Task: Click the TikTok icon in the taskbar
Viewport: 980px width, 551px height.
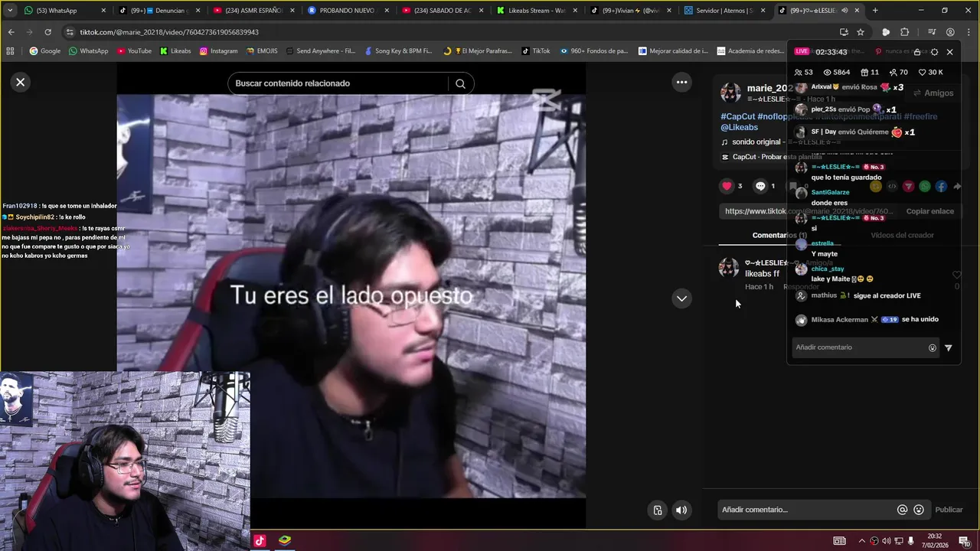Action: point(260,540)
